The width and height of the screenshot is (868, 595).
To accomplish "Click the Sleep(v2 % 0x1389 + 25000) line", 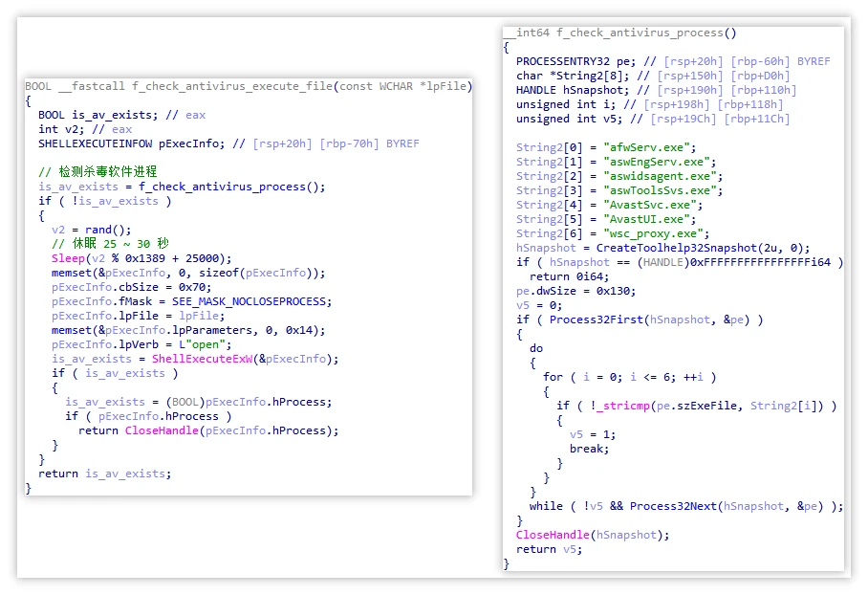I will [x=141, y=258].
